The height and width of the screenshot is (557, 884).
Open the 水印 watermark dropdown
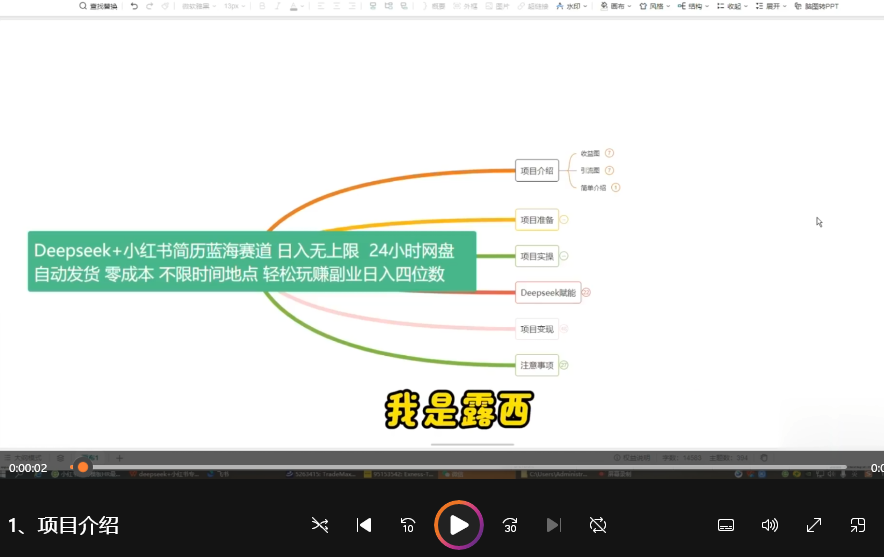pos(572,6)
